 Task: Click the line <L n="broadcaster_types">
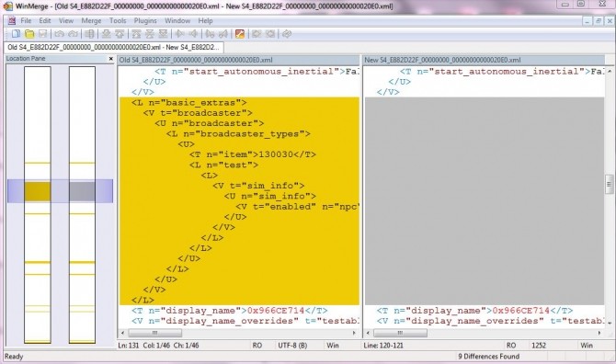tap(238, 134)
